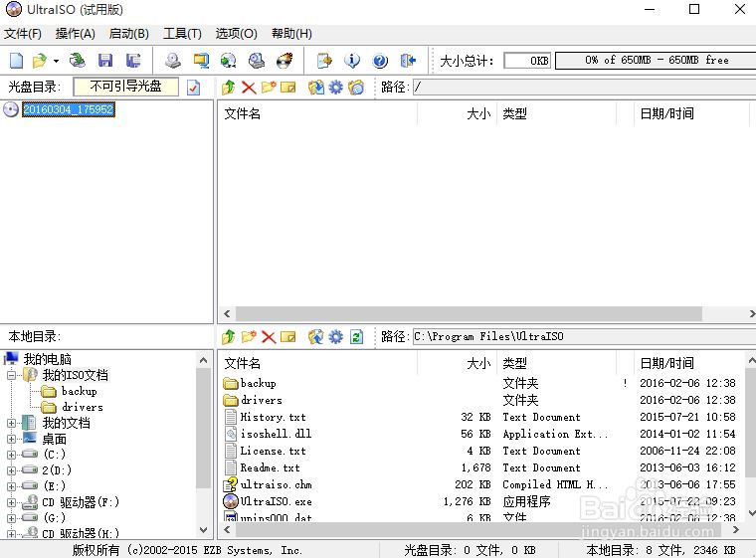Click the blue help question mark icon
The width and height of the screenshot is (756, 558).
coord(380,61)
